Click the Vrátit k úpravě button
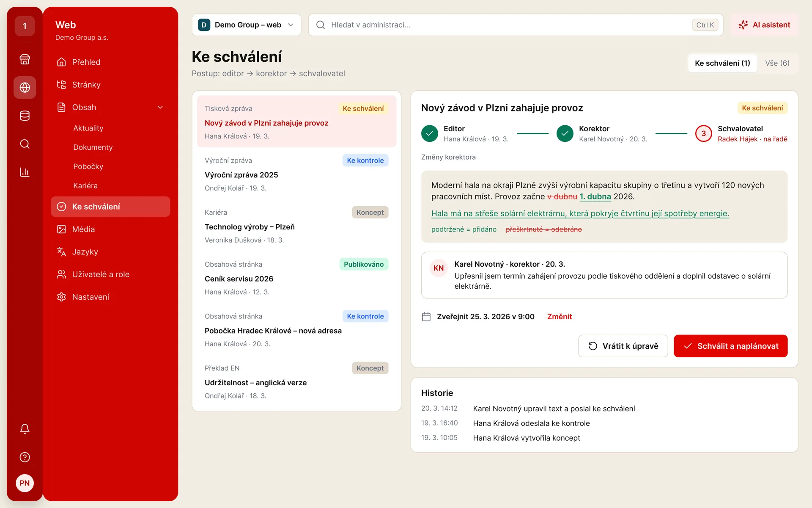Viewport: 812px width, 508px height. coord(623,346)
